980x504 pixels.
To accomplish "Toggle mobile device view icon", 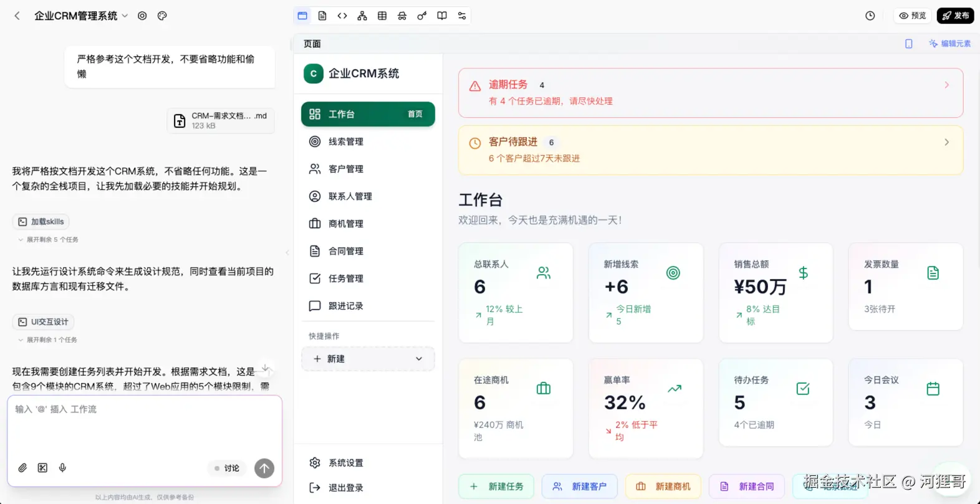I will coord(909,44).
